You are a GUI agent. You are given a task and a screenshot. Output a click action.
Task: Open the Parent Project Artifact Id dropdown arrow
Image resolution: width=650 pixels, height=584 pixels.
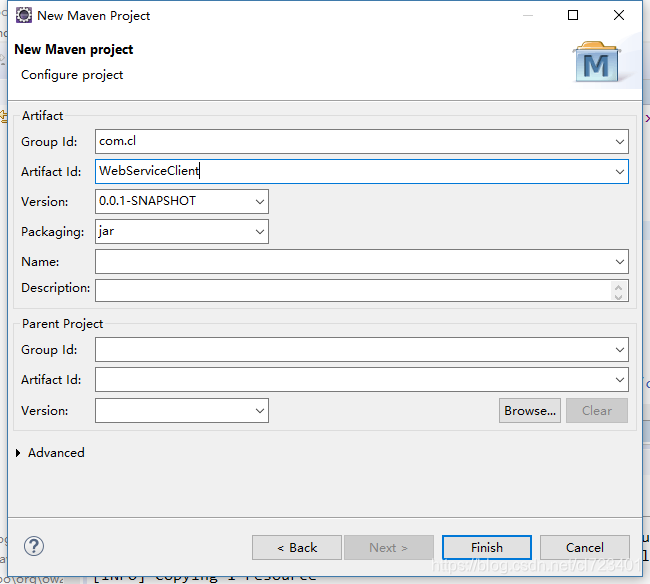coord(620,380)
